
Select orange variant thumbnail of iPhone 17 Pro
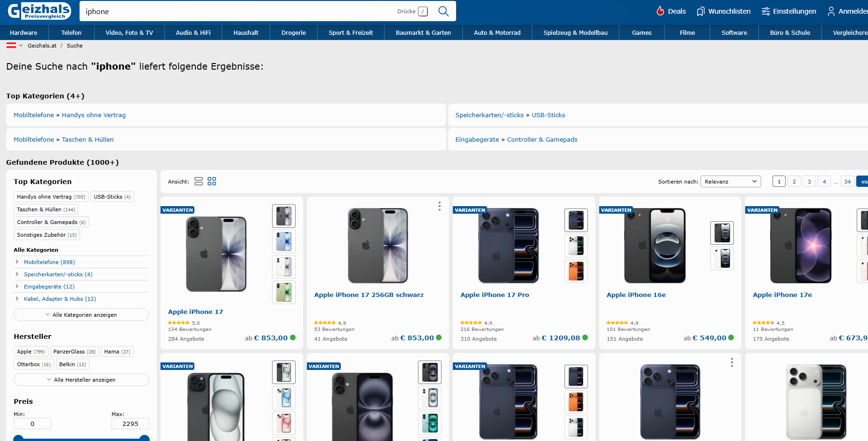point(576,271)
